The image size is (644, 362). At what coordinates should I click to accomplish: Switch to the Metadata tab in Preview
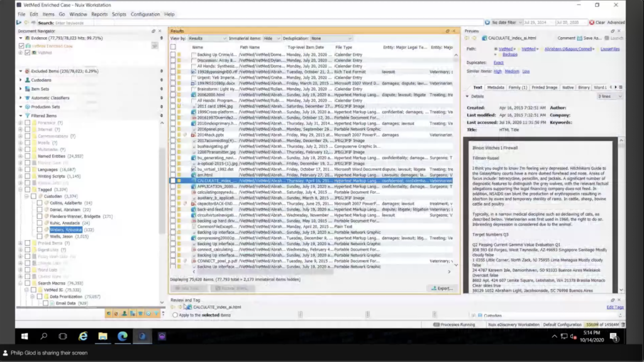[496, 87]
